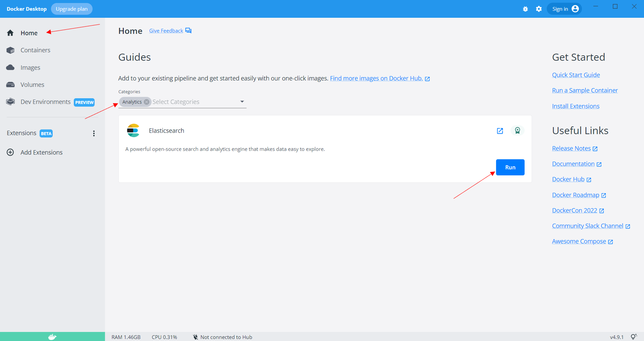Click the Elasticsearch title text
The width and height of the screenshot is (644, 341).
166,131
